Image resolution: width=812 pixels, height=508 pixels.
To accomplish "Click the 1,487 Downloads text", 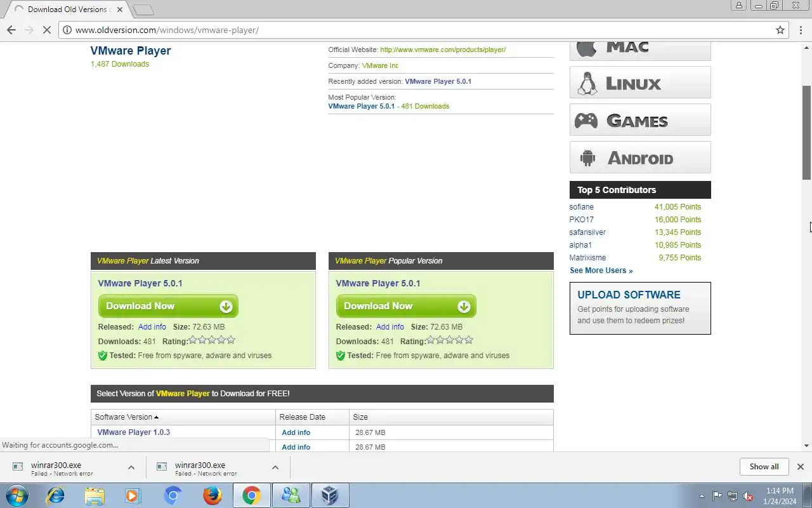I will [x=120, y=64].
